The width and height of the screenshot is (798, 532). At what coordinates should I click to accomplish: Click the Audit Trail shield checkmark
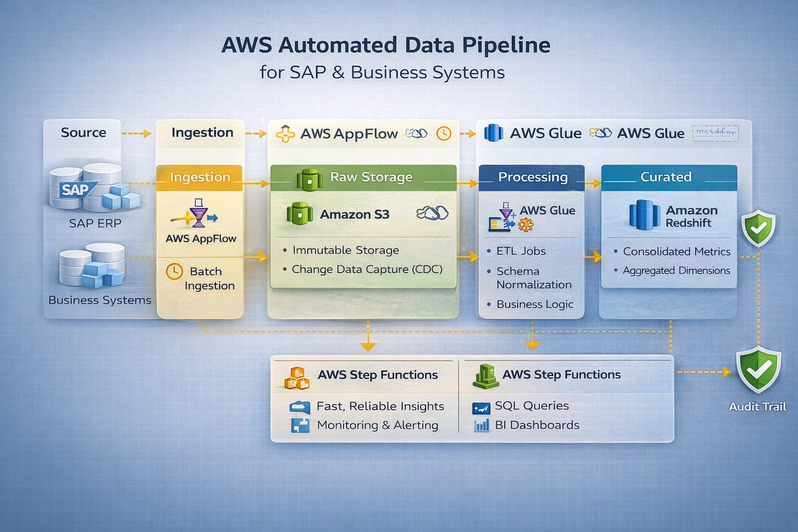(x=758, y=370)
